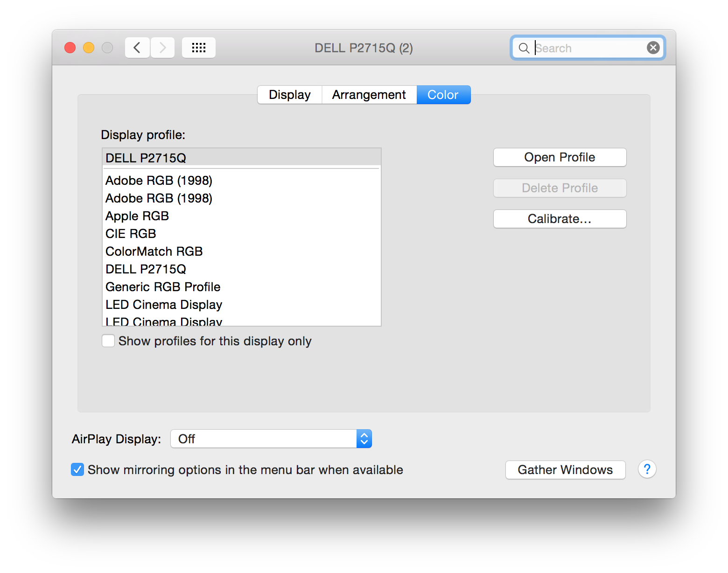Select the Generic RGB Profile entry
This screenshot has width=728, height=573.
(242, 287)
